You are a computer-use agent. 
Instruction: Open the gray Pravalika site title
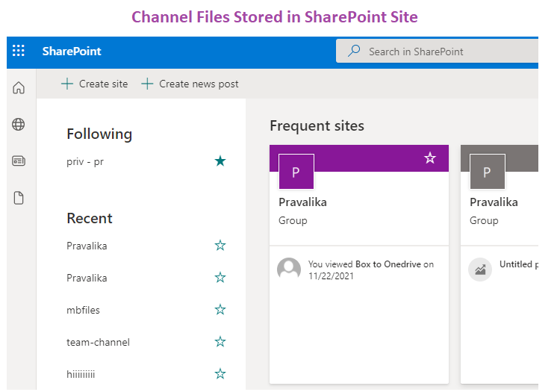[494, 202]
